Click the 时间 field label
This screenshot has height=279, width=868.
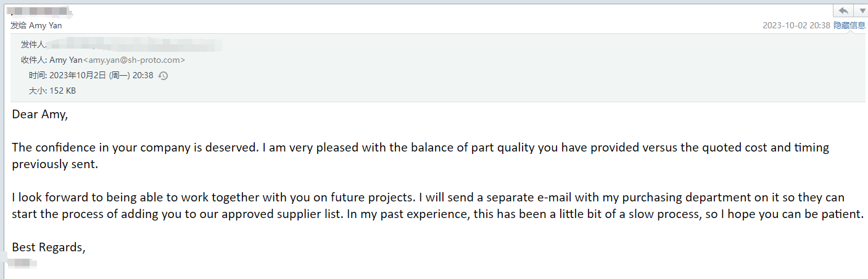[38, 76]
